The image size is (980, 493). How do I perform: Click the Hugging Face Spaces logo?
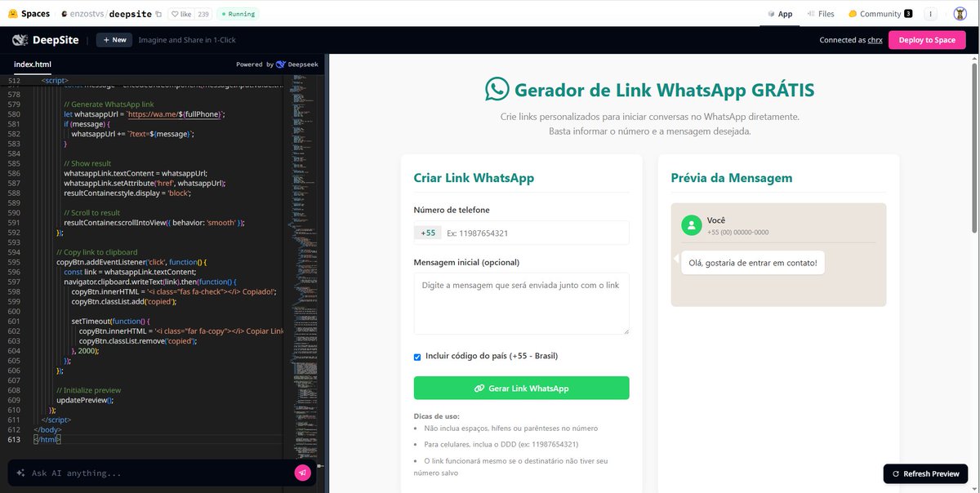(29, 14)
